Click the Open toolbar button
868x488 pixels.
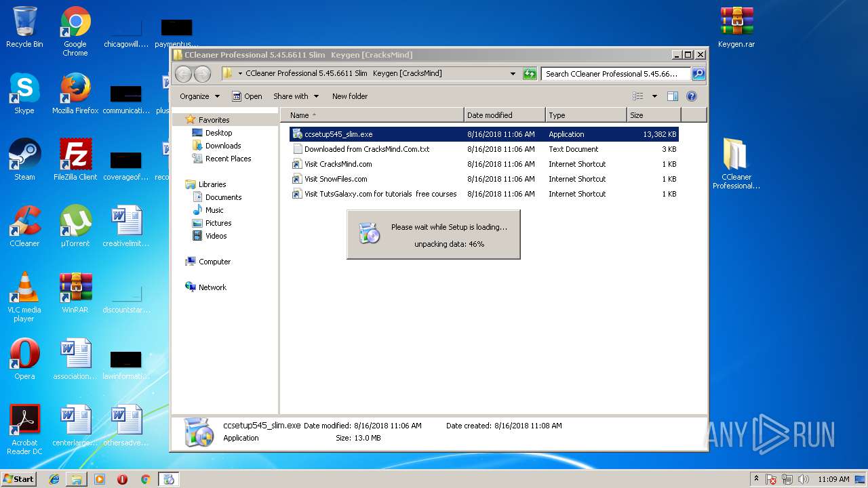point(247,96)
